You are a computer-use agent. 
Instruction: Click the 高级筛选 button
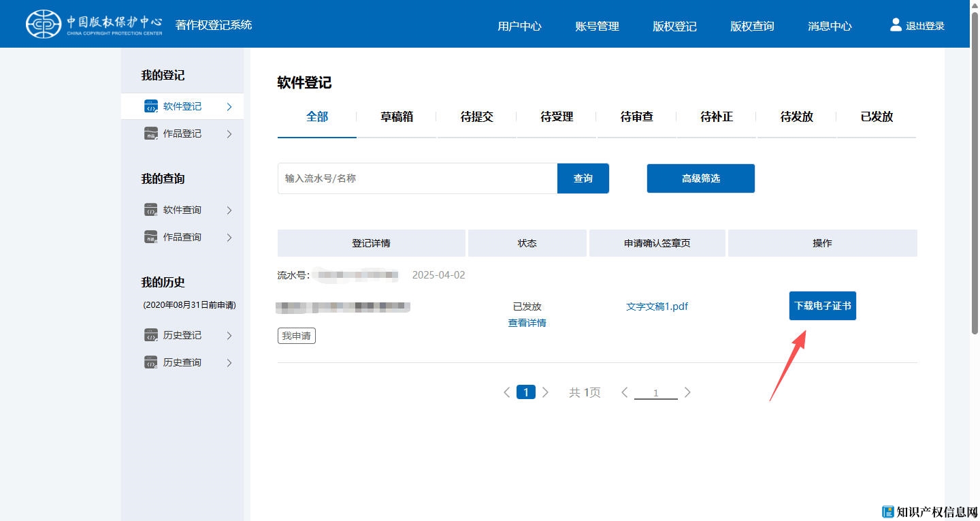coord(700,178)
